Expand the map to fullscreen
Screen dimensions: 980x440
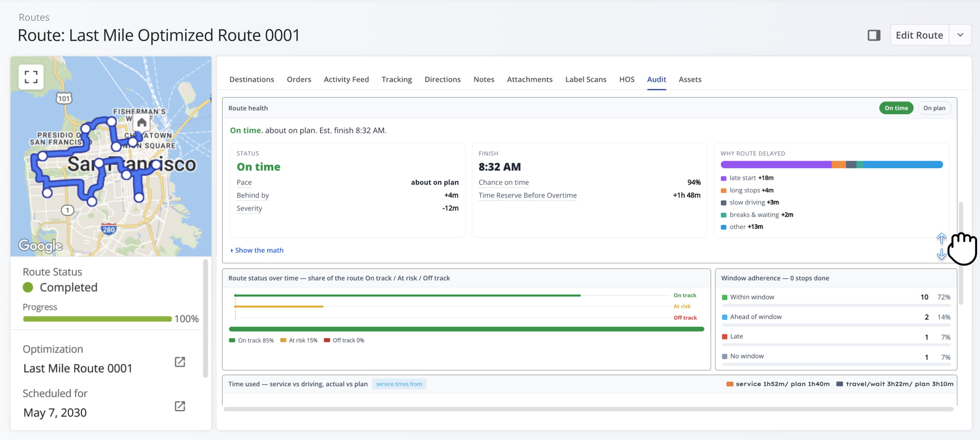click(x=31, y=77)
